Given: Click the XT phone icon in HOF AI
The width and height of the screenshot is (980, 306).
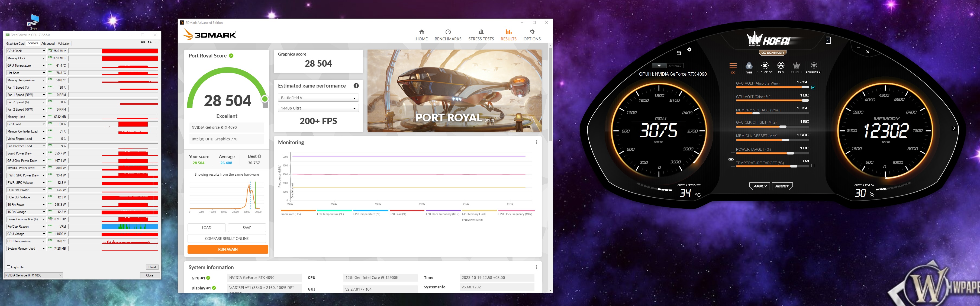Looking at the screenshot, I should (x=828, y=40).
